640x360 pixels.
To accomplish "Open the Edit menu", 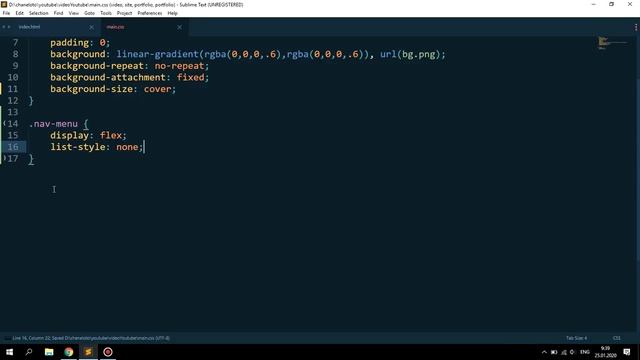I will coord(20,13).
